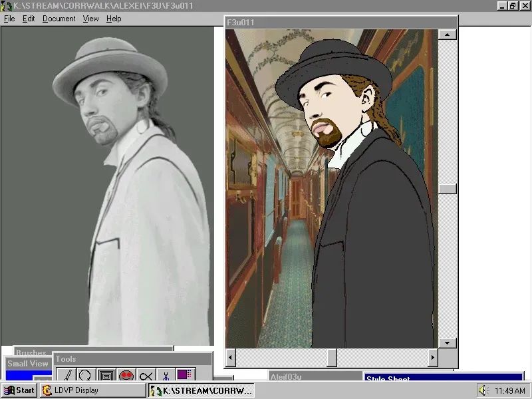Click the volume speaker tray icon
This screenshot has width=532, height=399.
point(483,390)
